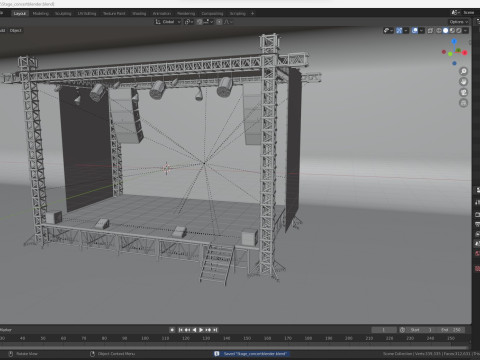Jump to next keyframe
The image size is (480, 360).
[x=208, y=330]
